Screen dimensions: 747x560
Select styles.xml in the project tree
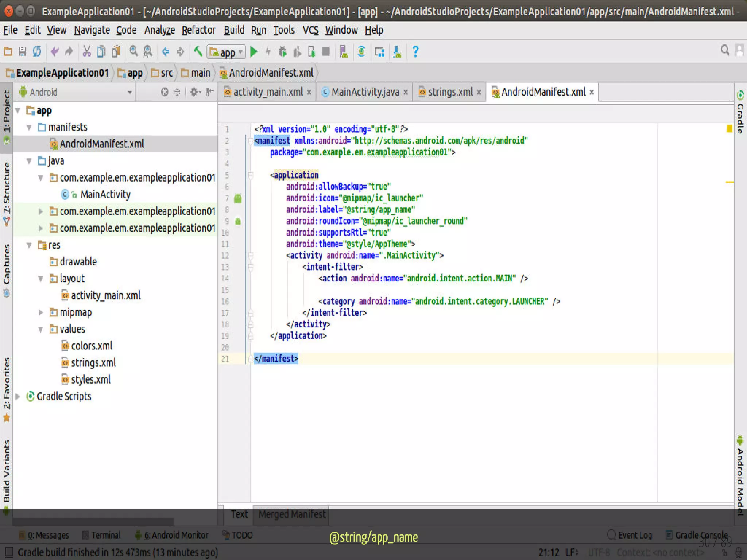click(91, 380)
